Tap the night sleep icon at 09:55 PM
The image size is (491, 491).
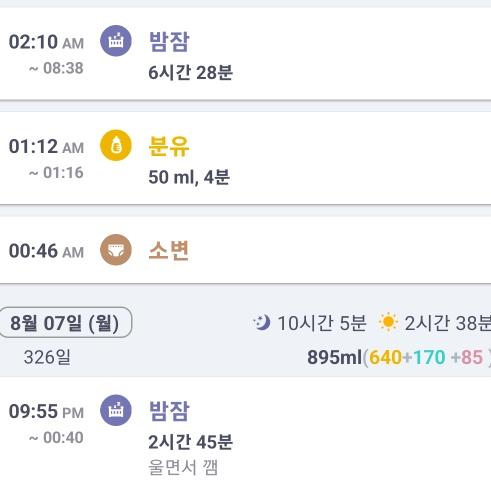pyautogui.click(x=116, y=410)
